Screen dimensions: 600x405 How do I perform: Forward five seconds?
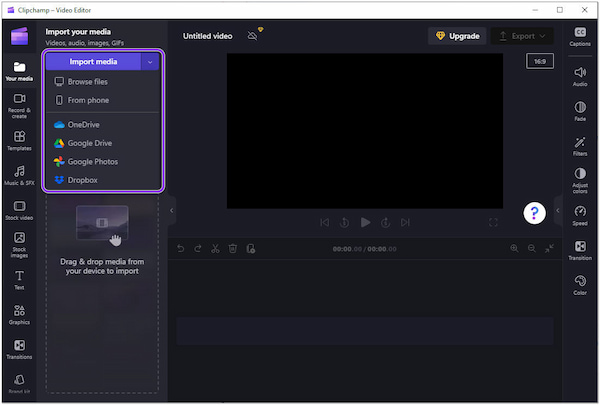386,222
